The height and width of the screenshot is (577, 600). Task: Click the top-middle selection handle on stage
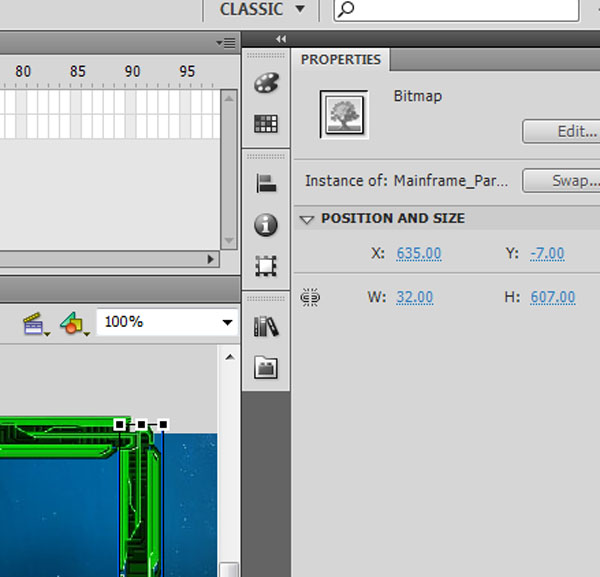141,424
